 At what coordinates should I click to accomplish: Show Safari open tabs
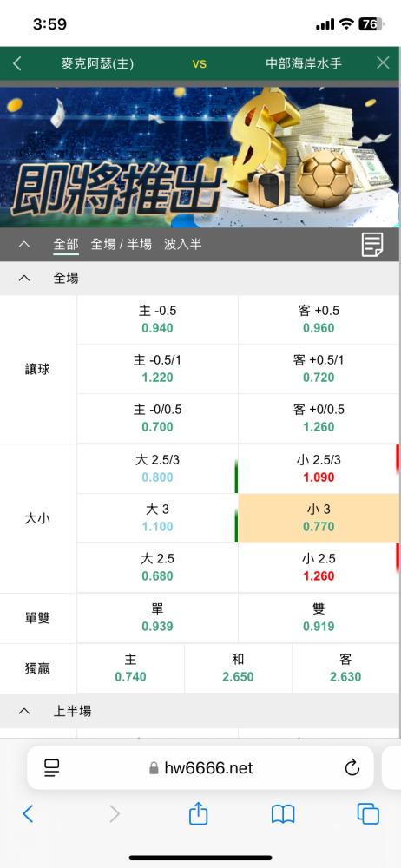368,814
